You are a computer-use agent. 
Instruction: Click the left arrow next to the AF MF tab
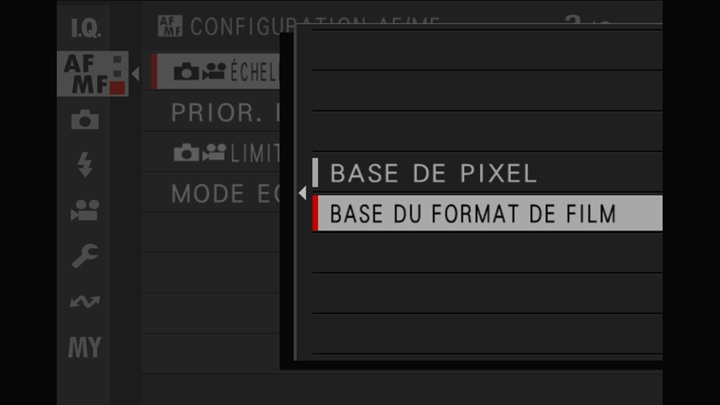tap(135, 73)
